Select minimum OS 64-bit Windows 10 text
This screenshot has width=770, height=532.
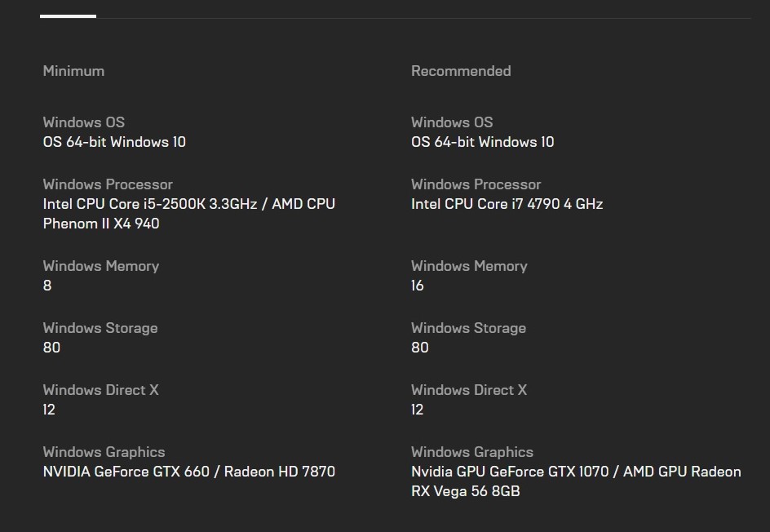coord(114,142)
